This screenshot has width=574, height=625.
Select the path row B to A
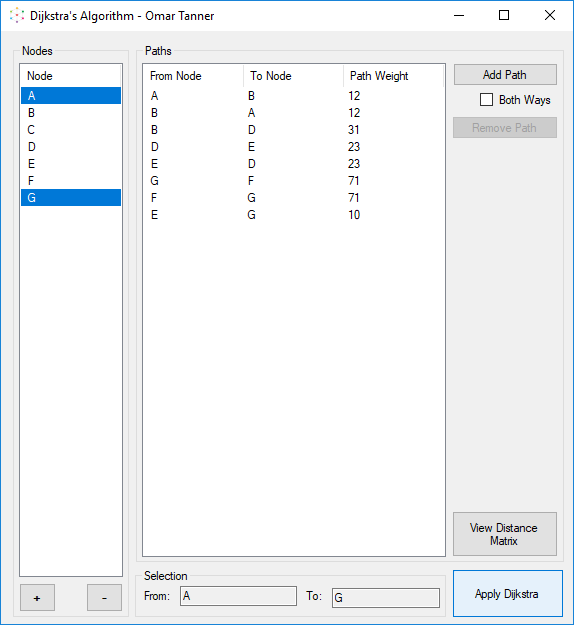point(294,113)
